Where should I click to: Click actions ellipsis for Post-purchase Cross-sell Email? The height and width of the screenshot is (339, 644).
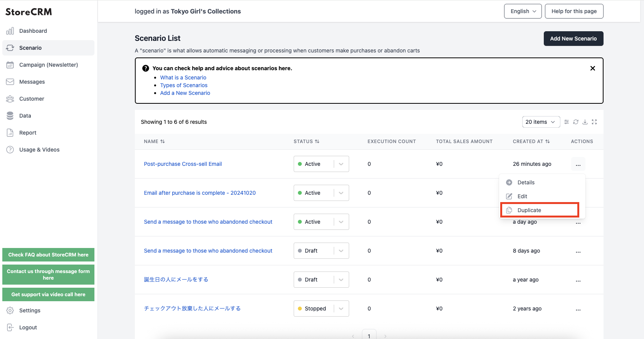[578, 164]
